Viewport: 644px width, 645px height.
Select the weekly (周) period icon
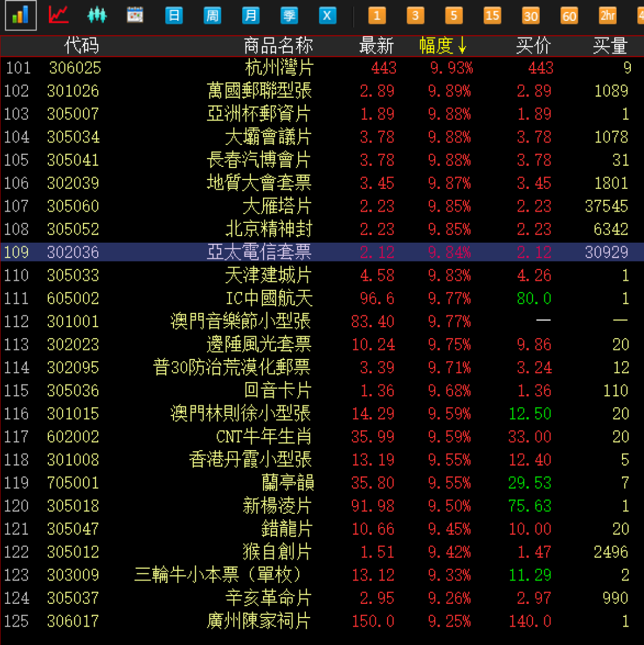[212, 15]
